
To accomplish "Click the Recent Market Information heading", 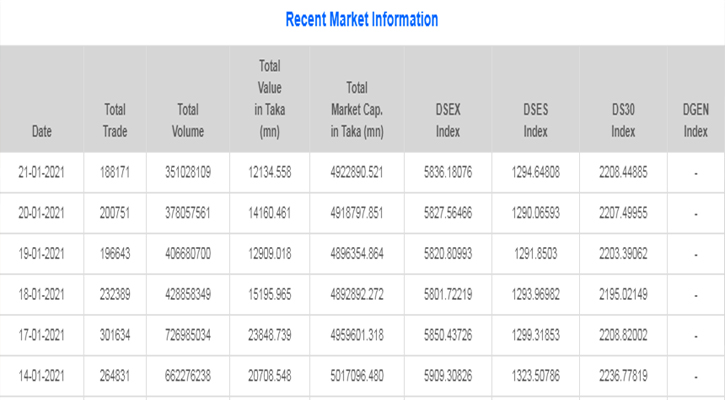I will 361,19.
